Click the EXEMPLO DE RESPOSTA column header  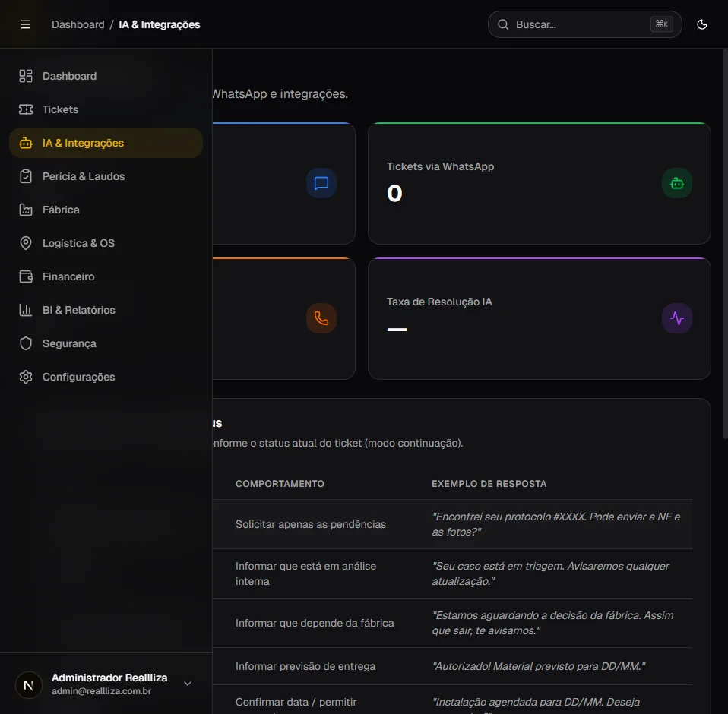489,483
